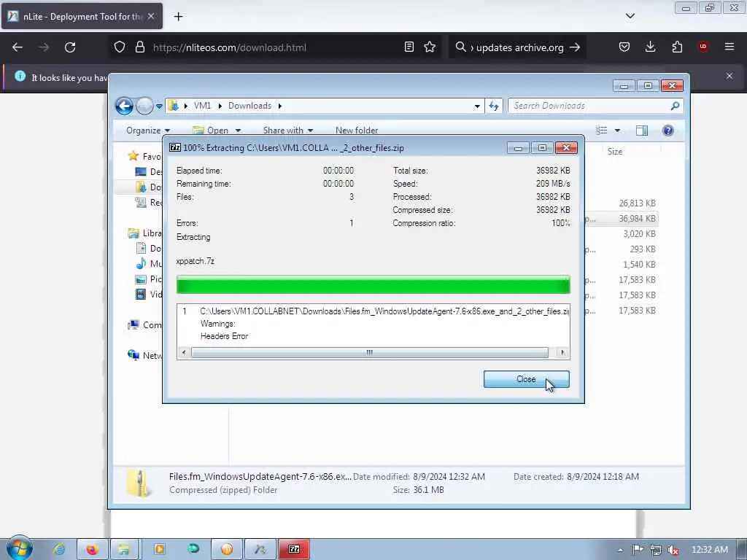Close the nLite Deployment Tool tab

tap(151, 16)
